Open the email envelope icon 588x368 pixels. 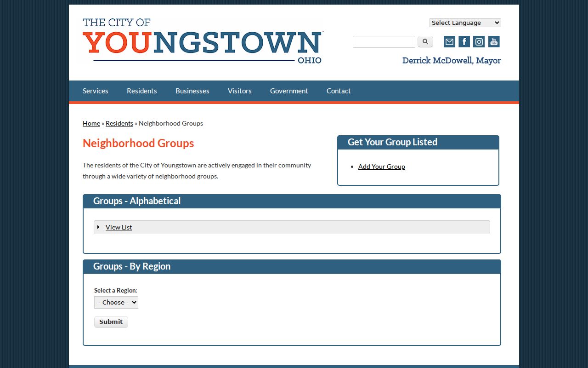point(449,42)
